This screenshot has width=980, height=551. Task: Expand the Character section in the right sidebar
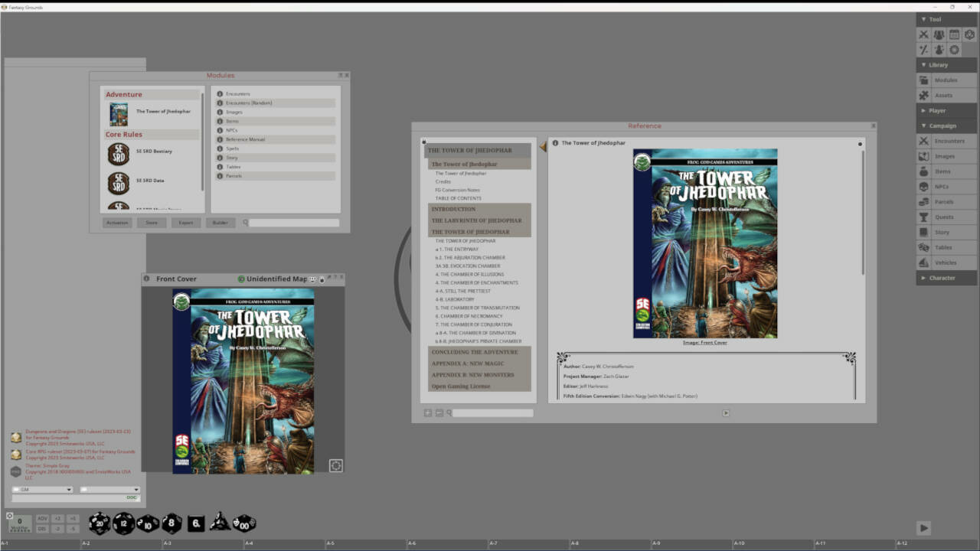coord(945,278)
